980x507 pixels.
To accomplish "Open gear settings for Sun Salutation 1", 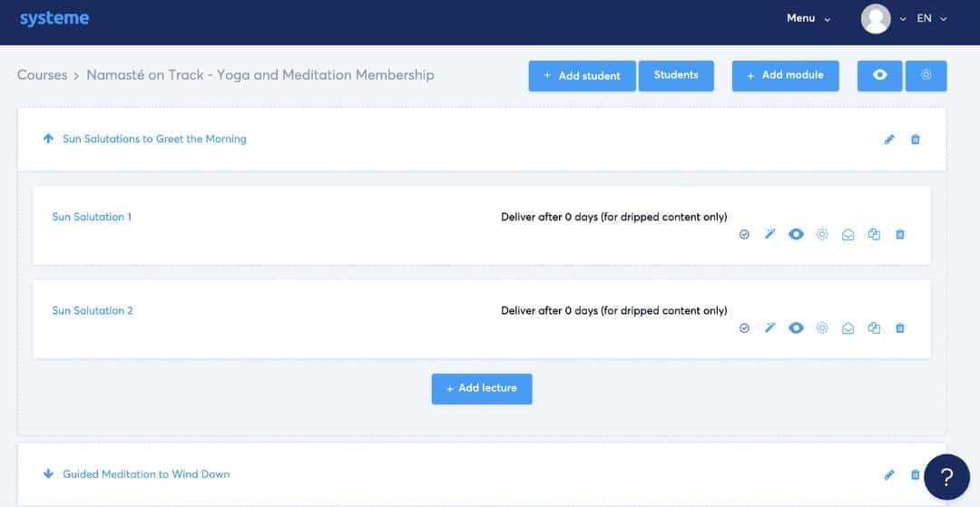I will coord(822,234).
